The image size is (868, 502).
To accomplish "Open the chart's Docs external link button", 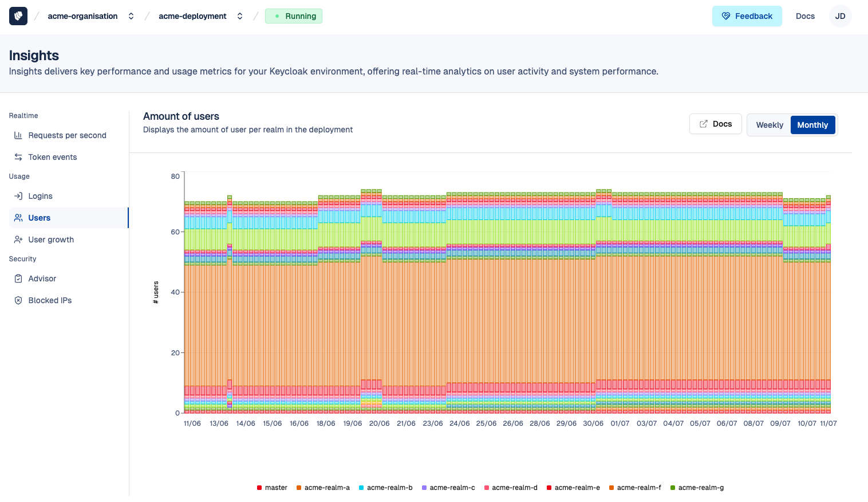I will 715,124.
